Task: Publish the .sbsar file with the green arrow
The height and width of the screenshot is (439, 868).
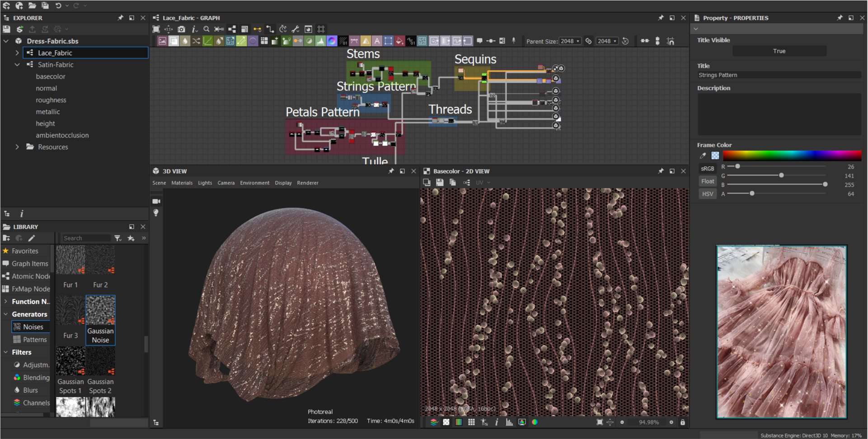Action: (x=19, y=29)
